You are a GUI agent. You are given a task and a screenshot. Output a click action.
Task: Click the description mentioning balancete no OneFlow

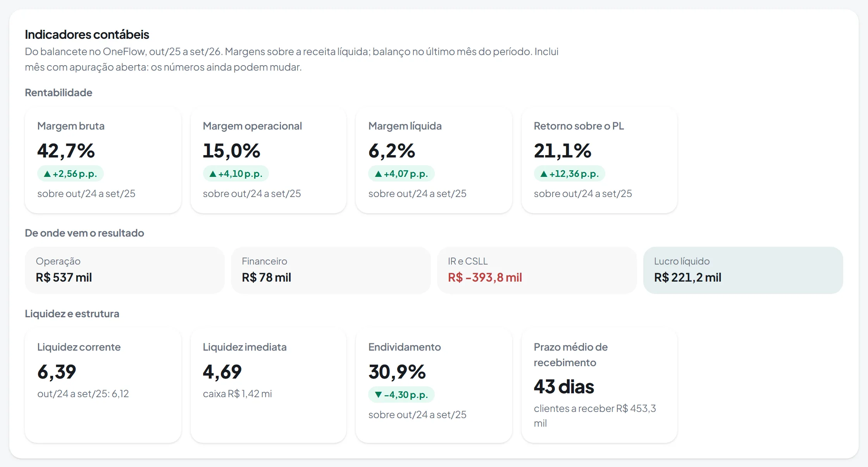click(x=291, y=59)
